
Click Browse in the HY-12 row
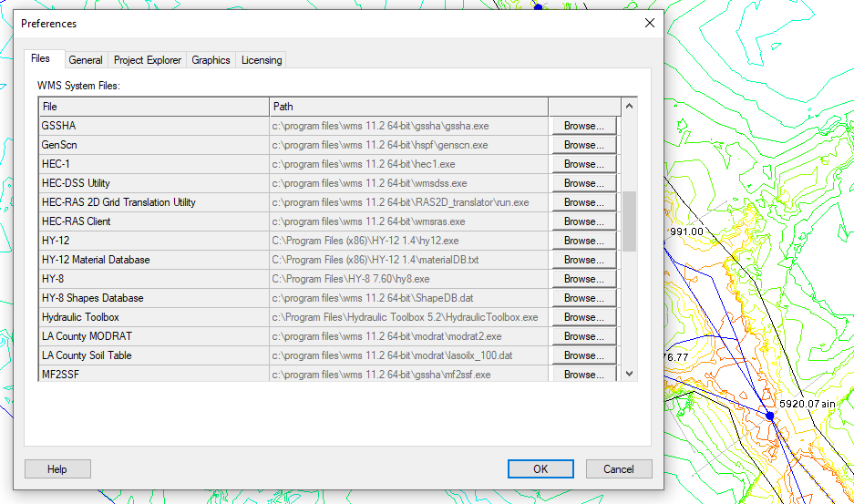point(584,241)
